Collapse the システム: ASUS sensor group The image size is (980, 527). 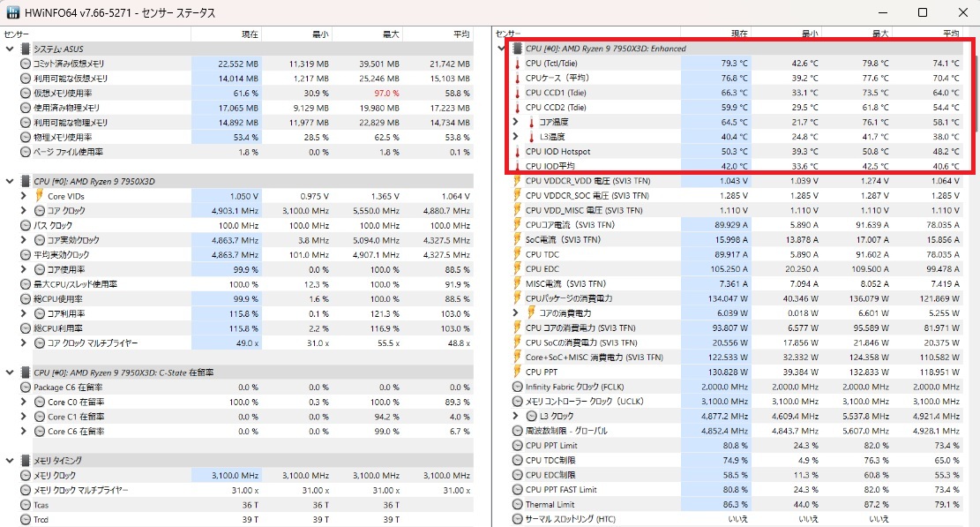click(10, 49)
